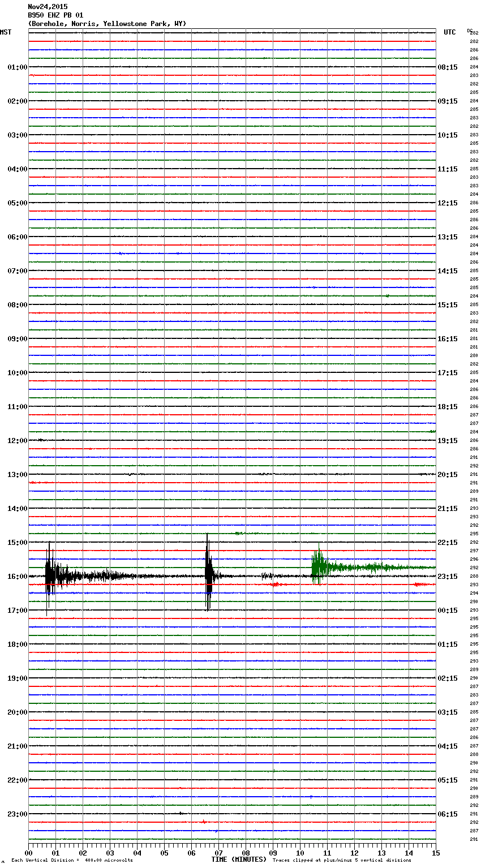Click the 23:15 UTC time label
The height and width of the screenshot is (868, 481).
click(x=448, y=577)
